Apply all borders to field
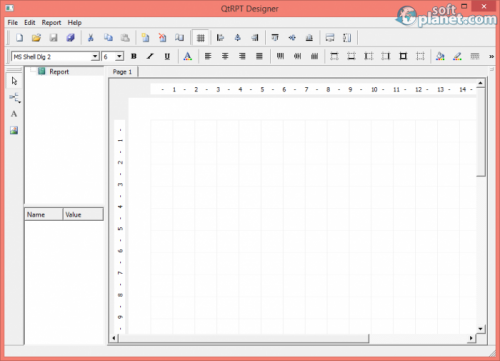Image resolution: width=500 pixels, height=361 pixels. pos(403,56)
